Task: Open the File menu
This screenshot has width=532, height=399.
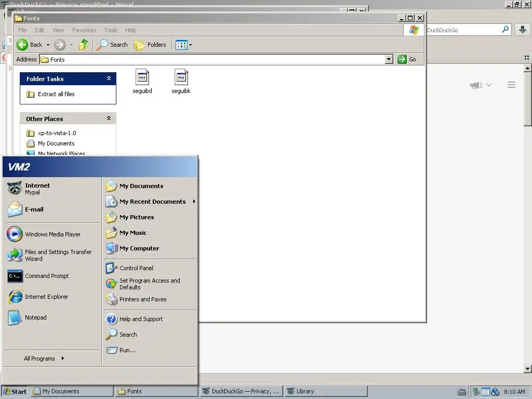Action: (22, 30)
